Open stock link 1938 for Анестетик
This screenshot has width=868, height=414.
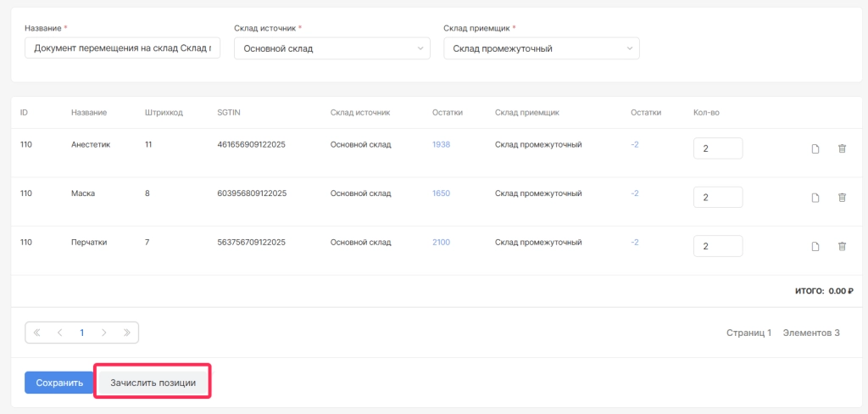(441, 144)
